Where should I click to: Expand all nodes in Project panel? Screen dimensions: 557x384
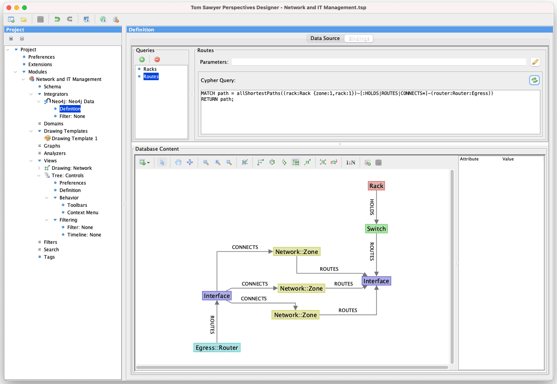click(11, 38)
